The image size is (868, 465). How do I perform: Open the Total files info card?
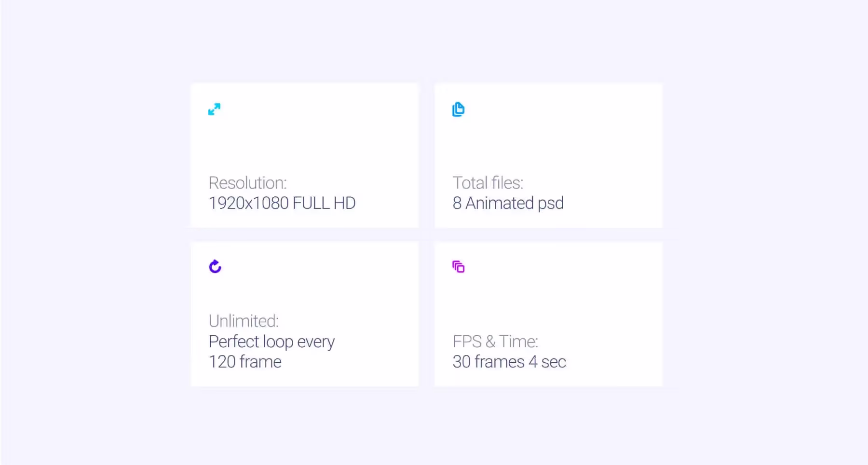click(549, 155)
